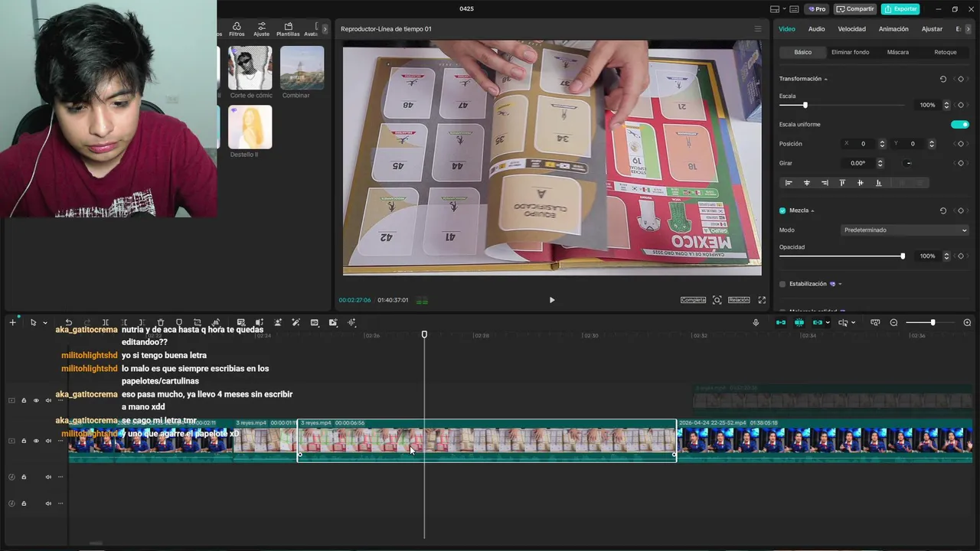Click the Escala percentage stepper arrows
This screenshot has width=980, height=551.
946,105
